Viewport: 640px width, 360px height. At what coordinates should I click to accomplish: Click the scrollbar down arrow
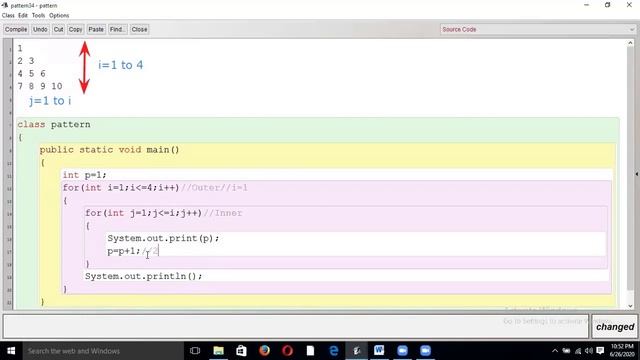(630, 306)
